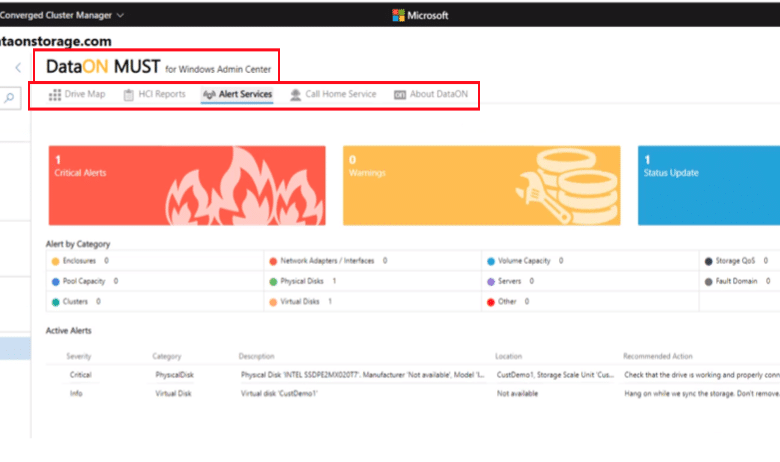Image resolution: width=780 pixels, height=462 pixels.
Task: Go to the About DataON tab
Action: pyautogui.click(x=431, y=94)
